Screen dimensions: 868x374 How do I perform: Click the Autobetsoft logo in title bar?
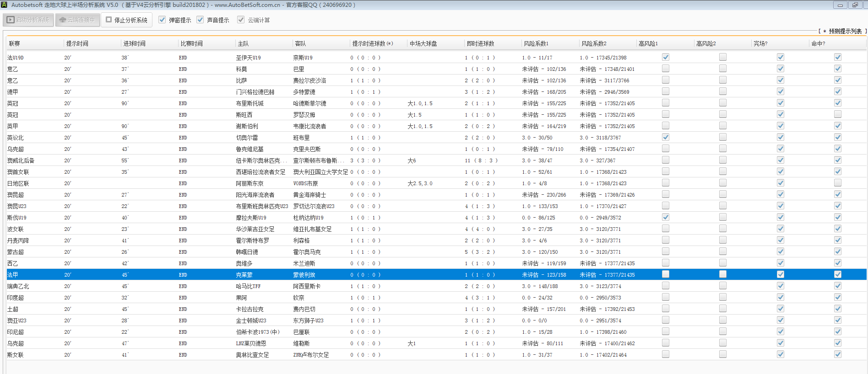pos(4,5)
